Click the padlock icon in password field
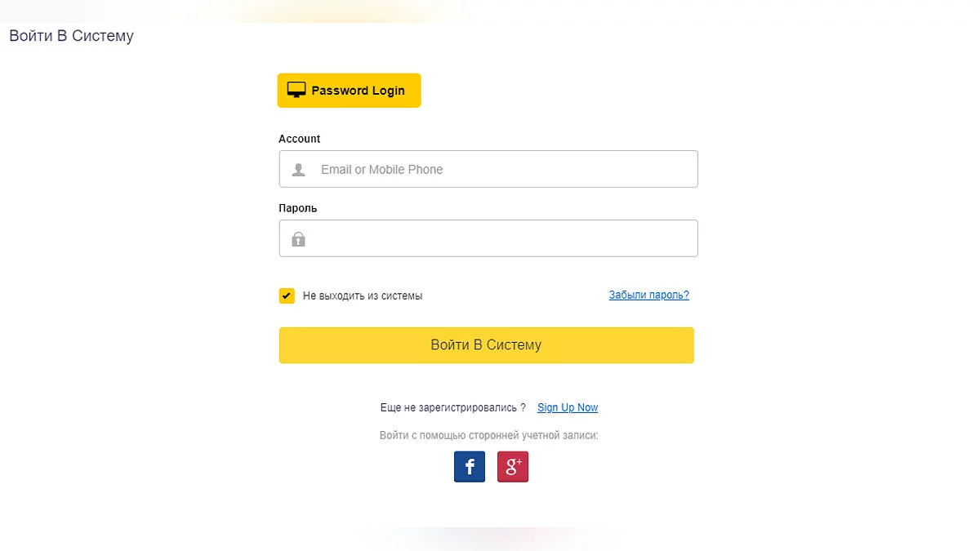The image size is (980, 551). 299,239
